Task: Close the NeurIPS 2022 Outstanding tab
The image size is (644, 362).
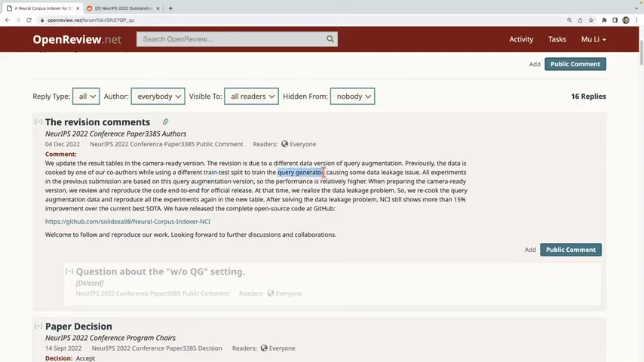Action: tap(158, 8)
